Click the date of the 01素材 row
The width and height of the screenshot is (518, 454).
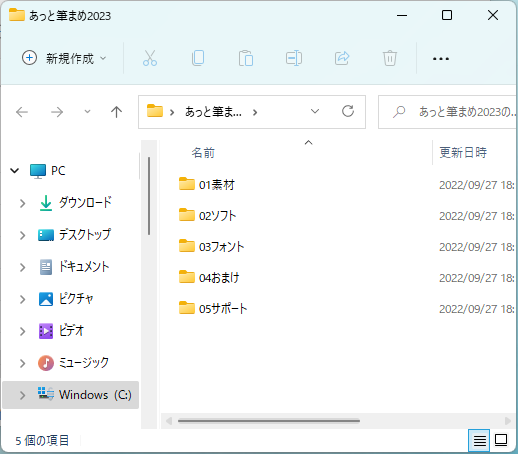pyautogui.click(x=477, y=185)
